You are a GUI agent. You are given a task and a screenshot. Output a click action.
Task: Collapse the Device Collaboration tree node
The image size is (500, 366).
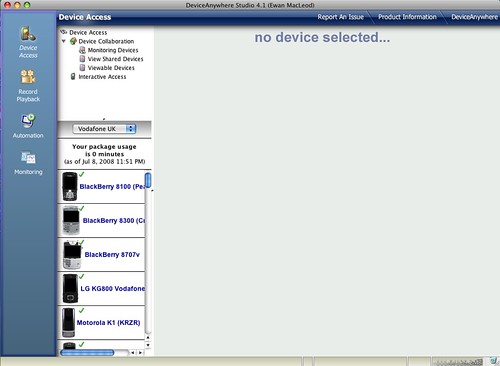coord(64,41)
